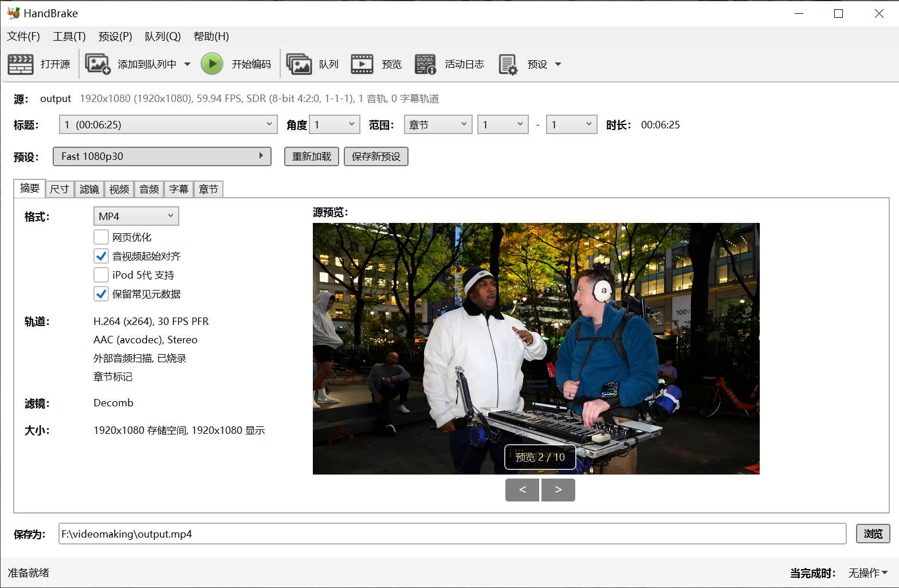Click the 浏览 browse button

click(873, 534)
